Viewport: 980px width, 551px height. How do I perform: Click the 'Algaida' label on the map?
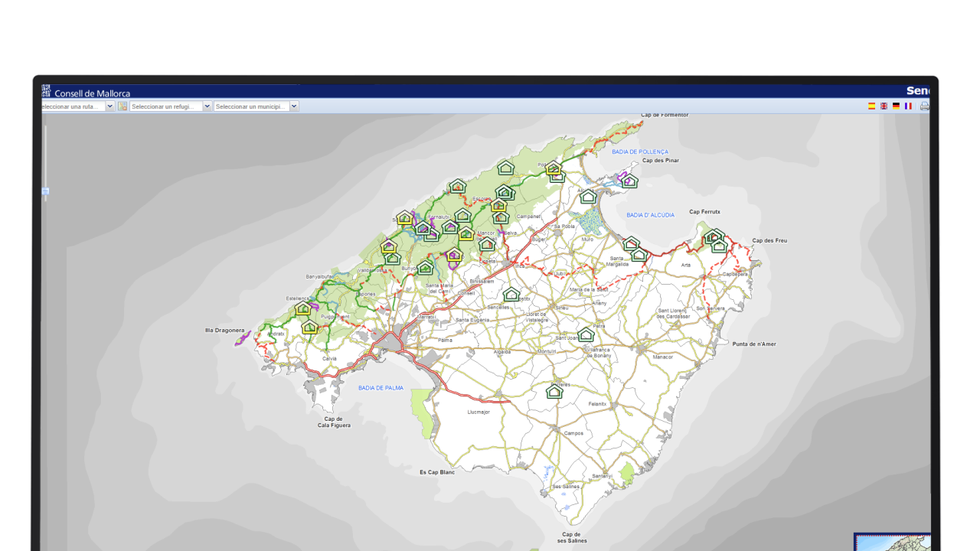[502, 351]
